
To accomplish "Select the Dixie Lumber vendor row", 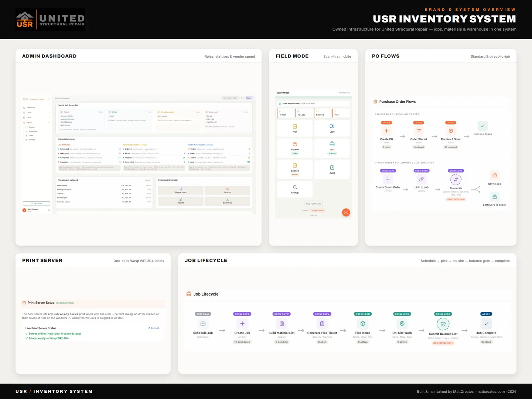I will [105, 185].
